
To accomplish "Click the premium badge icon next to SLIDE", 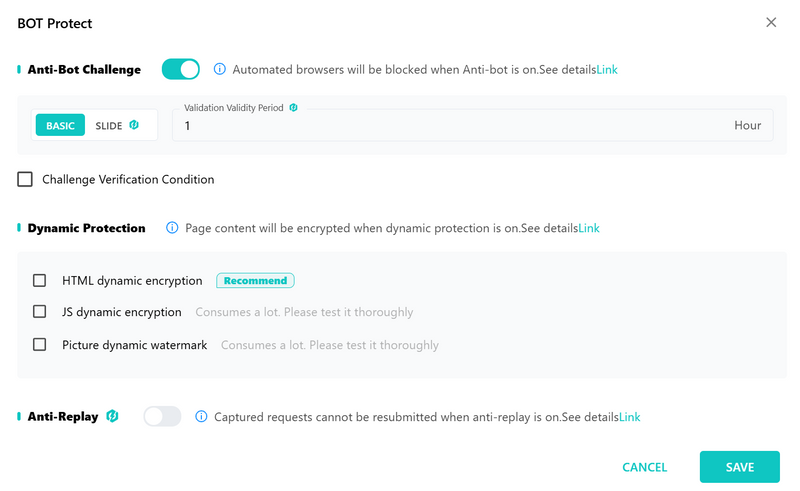I will (x=134, y=125).
